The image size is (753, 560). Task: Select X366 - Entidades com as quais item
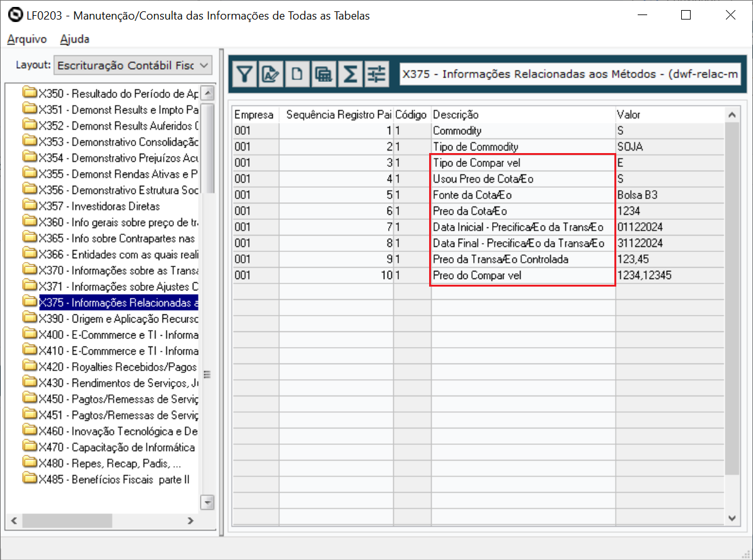tap(118, 254)
